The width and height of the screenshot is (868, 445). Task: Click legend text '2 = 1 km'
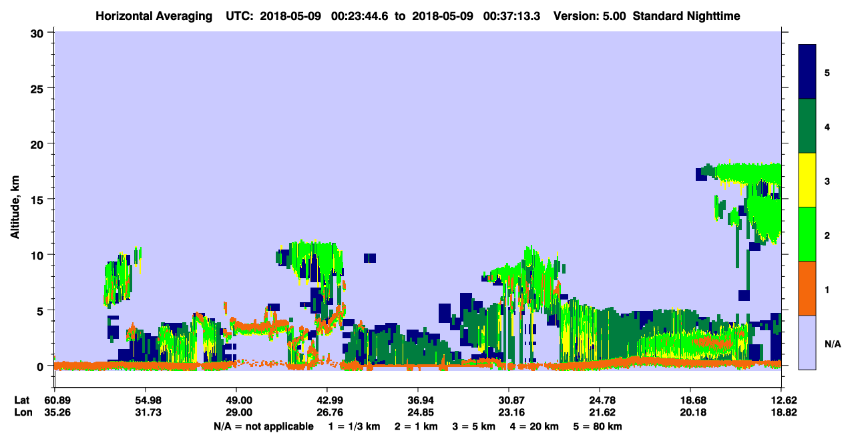pos(416,426)
